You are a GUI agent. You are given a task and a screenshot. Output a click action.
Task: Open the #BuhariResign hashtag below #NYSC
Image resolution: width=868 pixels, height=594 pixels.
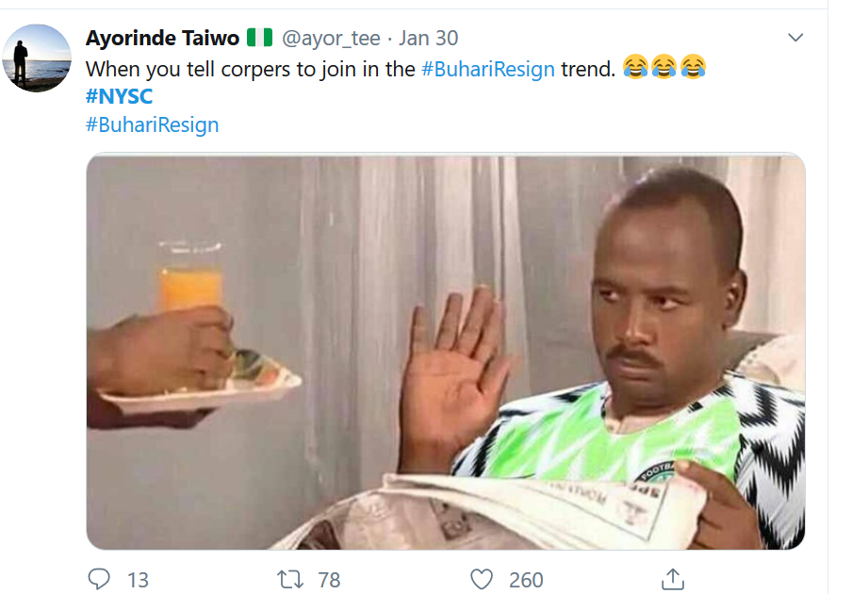point(153,124)
